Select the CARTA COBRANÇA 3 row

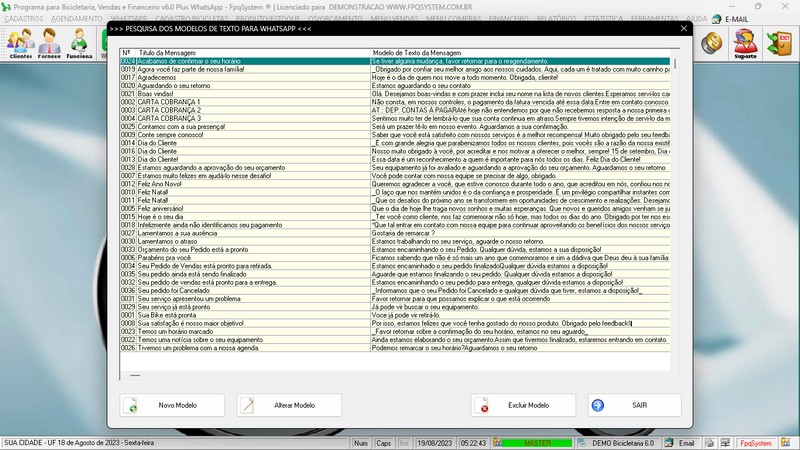point(395,118)
